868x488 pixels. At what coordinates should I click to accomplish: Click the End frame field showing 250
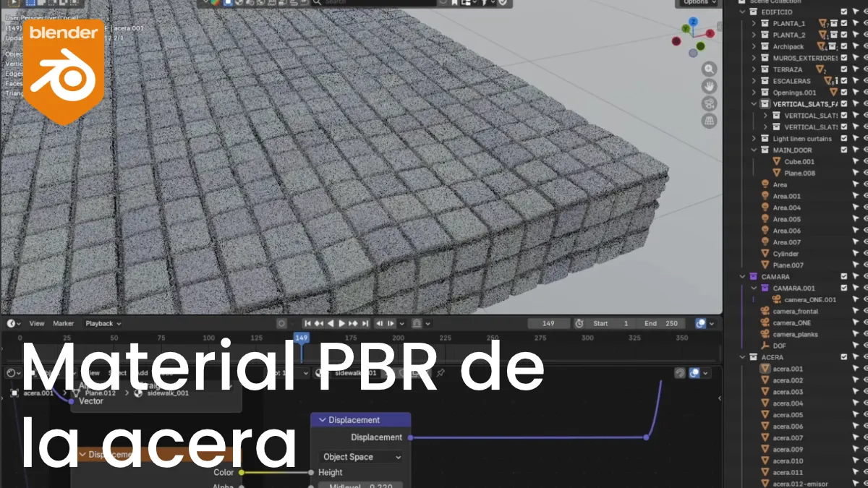pyautogui.click(x=660, y=323)
